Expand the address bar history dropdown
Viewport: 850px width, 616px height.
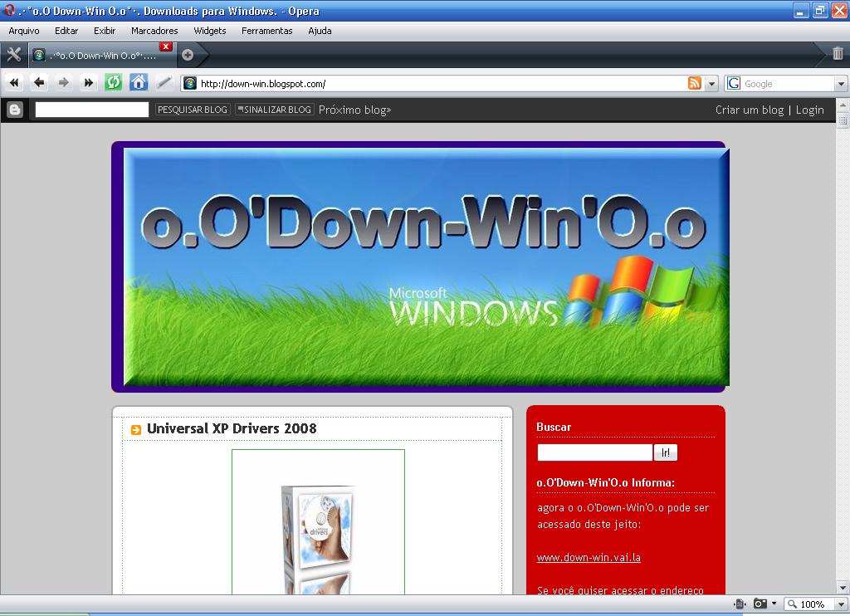(x=711, y=84)
